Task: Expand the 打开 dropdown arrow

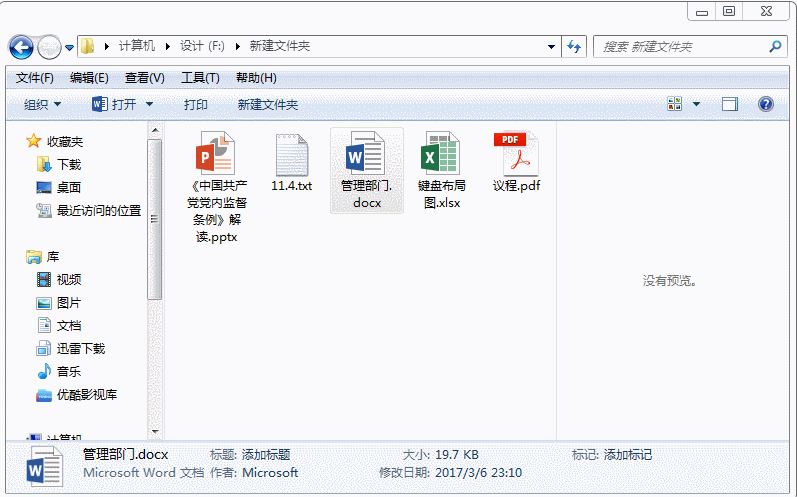Action: (150, 104)
